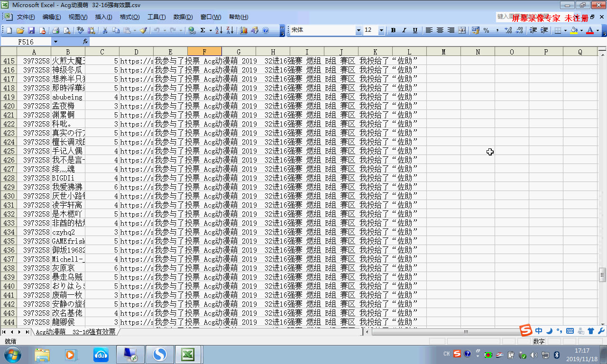Screen dimensions: 607x364
Task: Open the 格式(O) menu
Action: tap(129, 17)
